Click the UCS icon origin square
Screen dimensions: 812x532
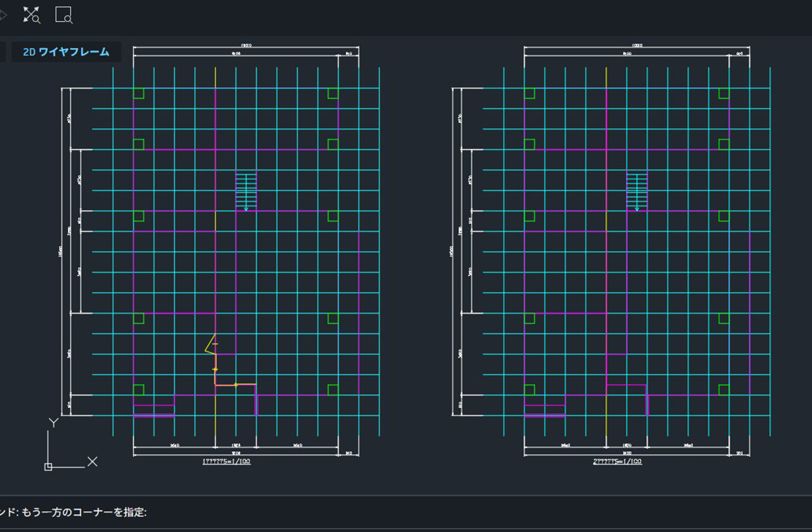tap(48, 466)
